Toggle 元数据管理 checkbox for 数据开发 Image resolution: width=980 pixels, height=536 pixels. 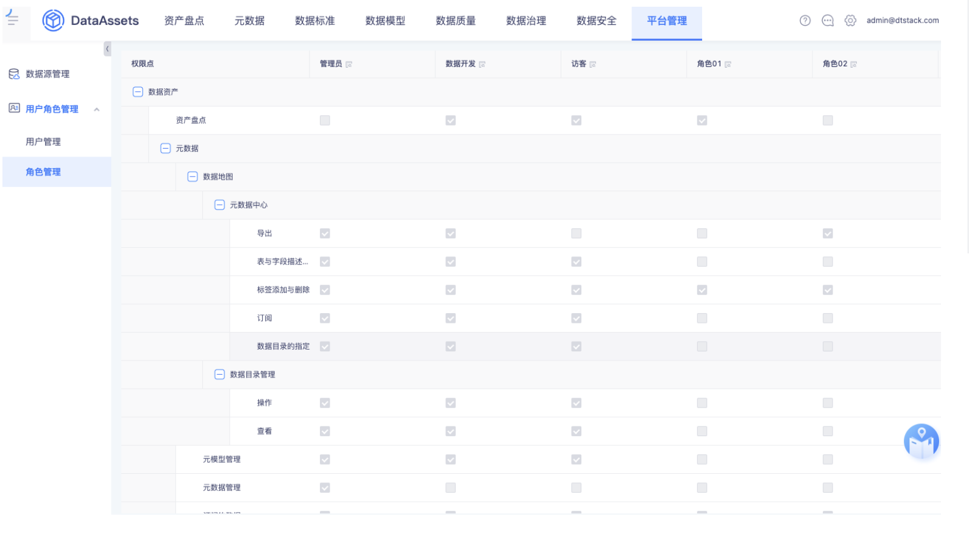[x=450, y=487]
